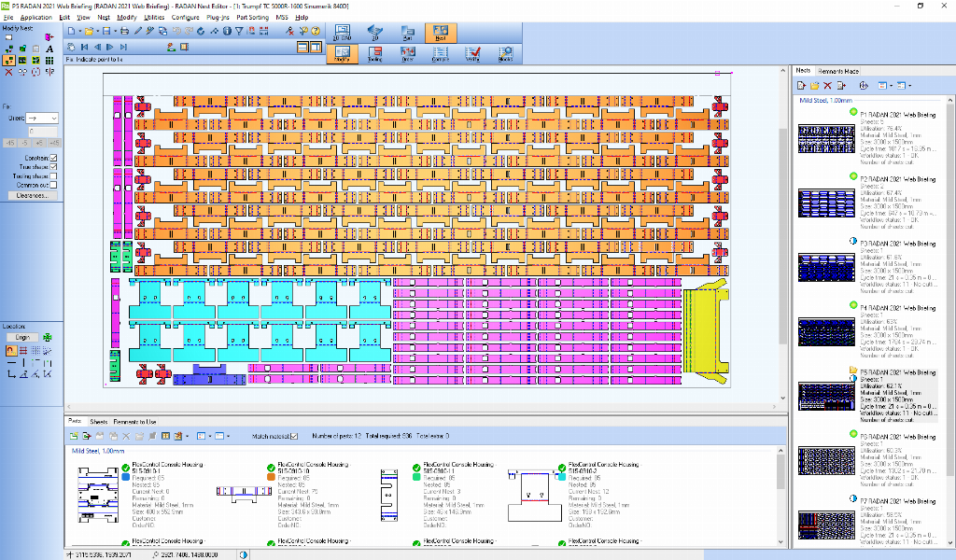Click the Print icon in main toolbar
This screenshot has width=956, height=560.
tap(124, 31)
